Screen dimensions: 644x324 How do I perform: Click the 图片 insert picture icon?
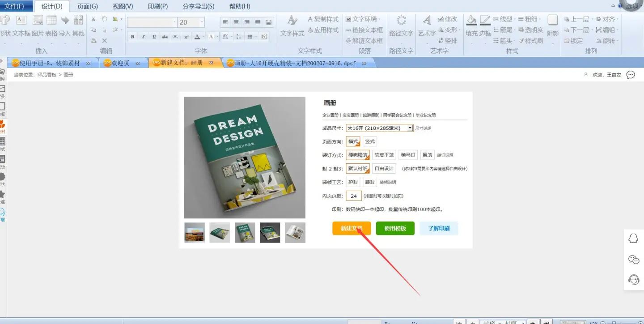tap(38, 21)
